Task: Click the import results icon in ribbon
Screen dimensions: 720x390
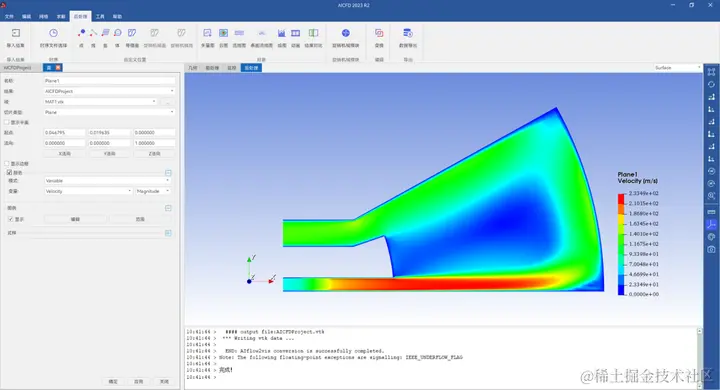Action: tap(16, 34)
